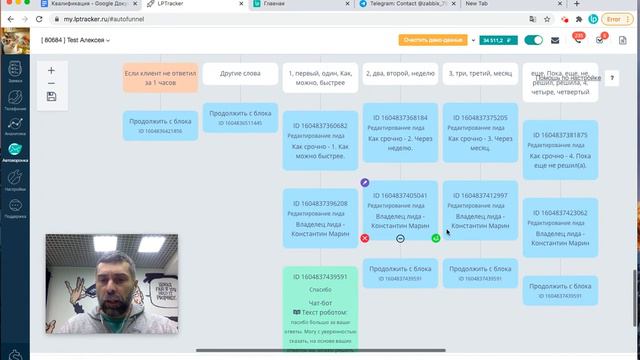Switch to the New Tab tab
Screen dimensions: 640x360
coord(513,4)
